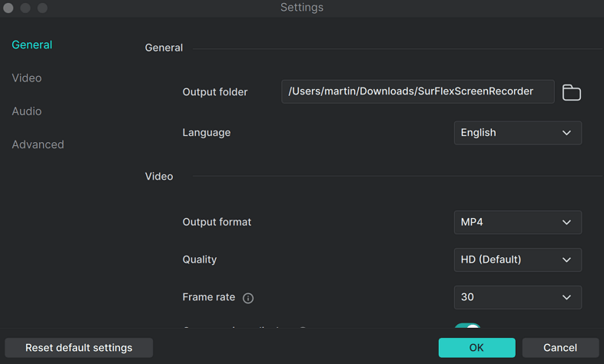Click the Frame rate label
The height and width of the screenshot is (364, 604).
[x=209, y=297]
